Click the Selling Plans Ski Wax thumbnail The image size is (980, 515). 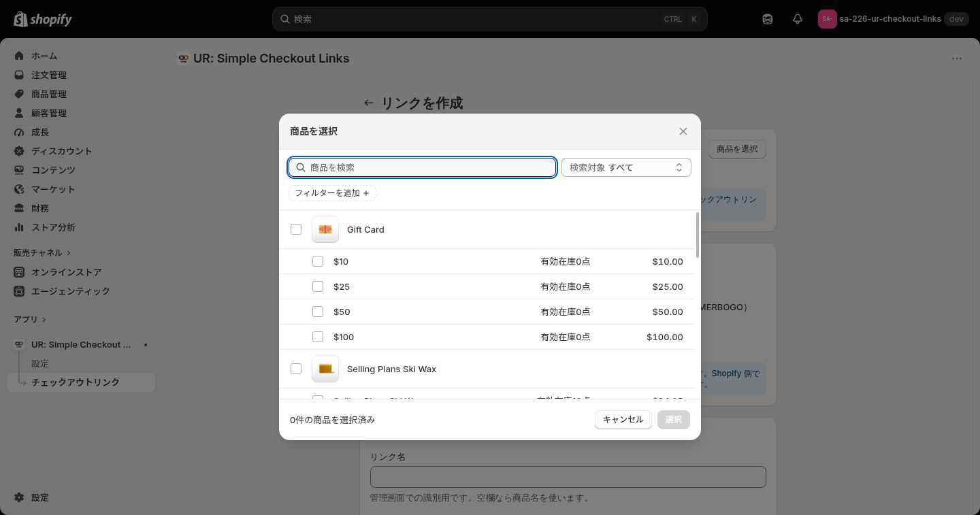(x=325, y=369)
